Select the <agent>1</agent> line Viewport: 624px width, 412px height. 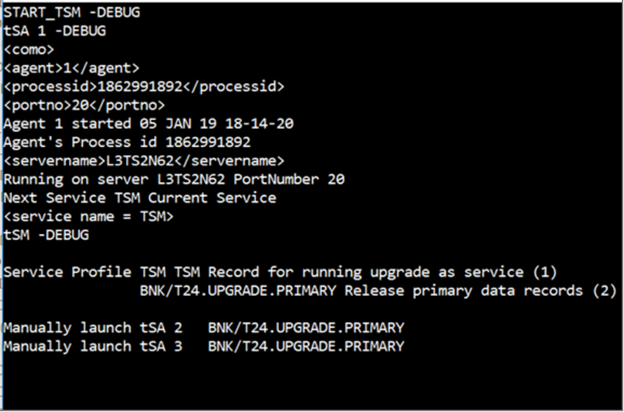coord(71,67)
